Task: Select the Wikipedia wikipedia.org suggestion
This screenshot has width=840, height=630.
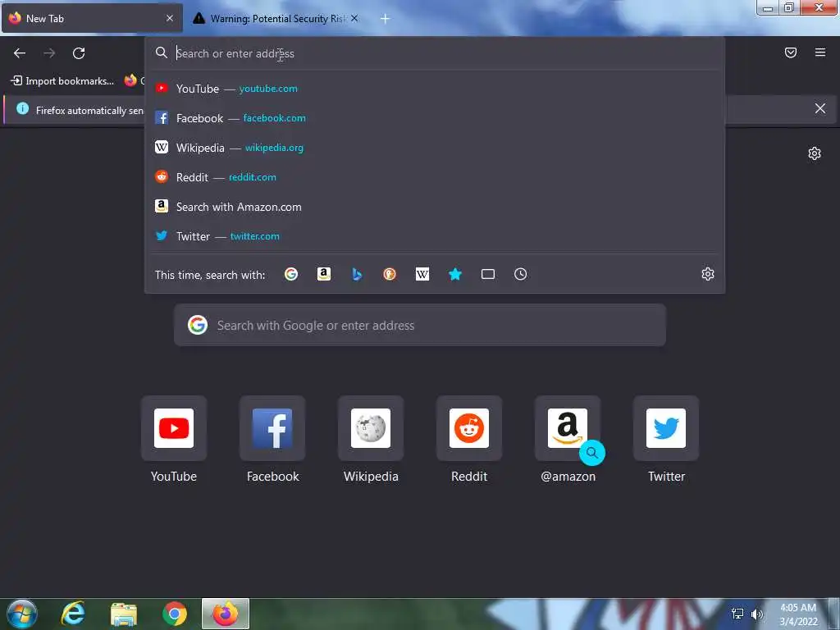Action: 435,148
